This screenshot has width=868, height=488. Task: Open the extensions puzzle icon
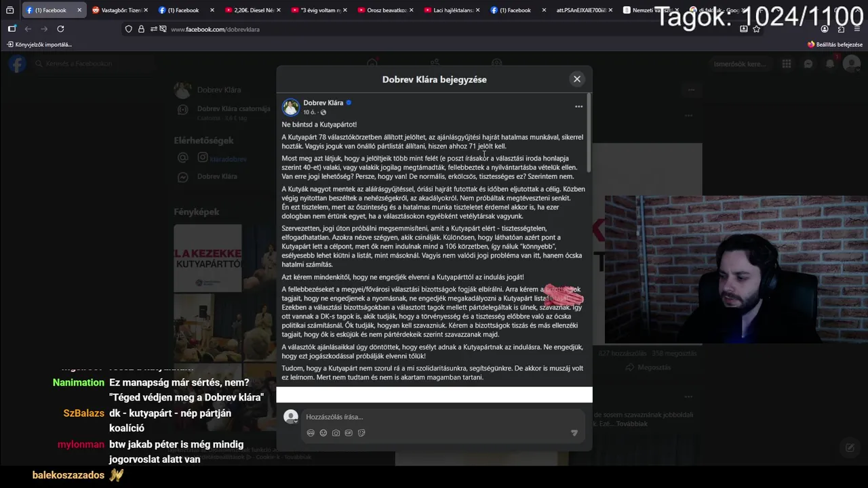pyautogui.click(x=841, y=29)
